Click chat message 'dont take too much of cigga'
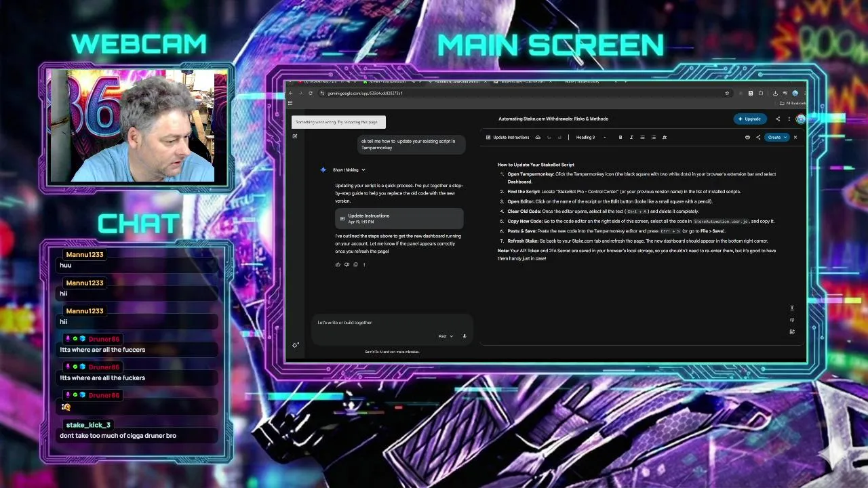The image size is (868, 488). pyautogui.click(x=118, y=436)
